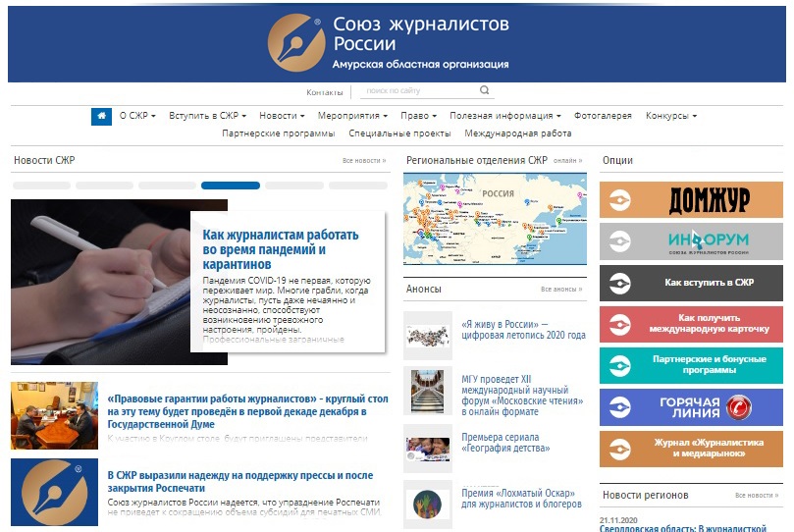Click arrow icon on Партнерские и бонусные программы

pyautogui.click(x=620, y=365)
